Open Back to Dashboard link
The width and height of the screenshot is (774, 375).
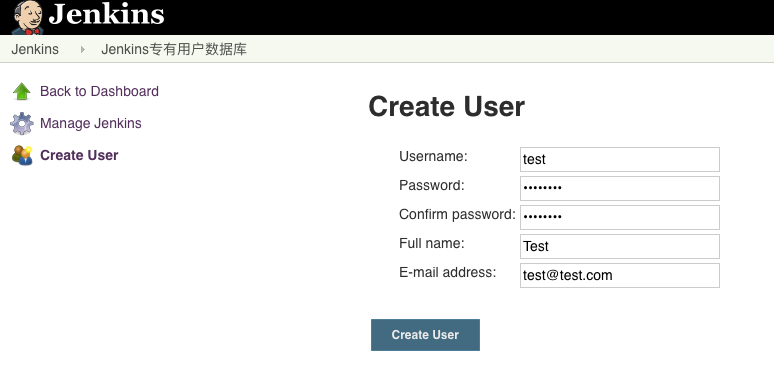[x=99, y=91]
